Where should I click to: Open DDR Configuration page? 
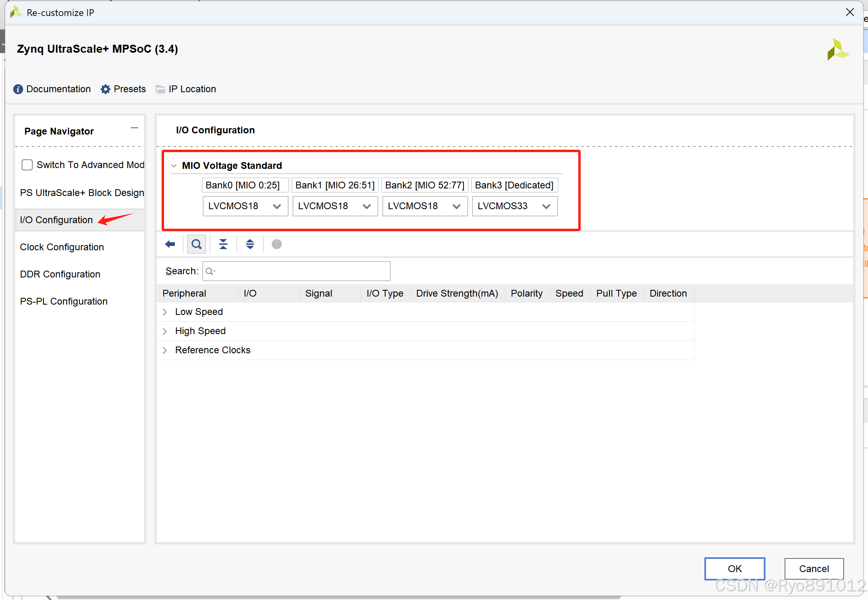[x=60, y=274]
